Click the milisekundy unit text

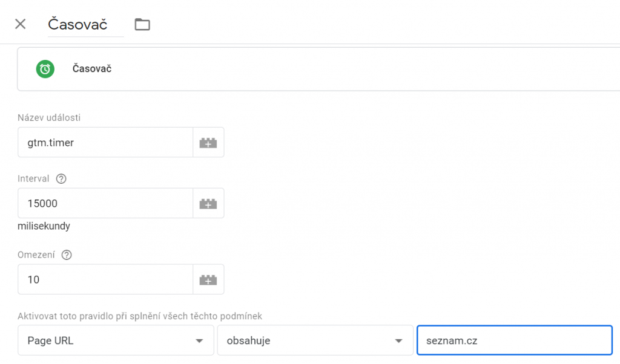click(x=44, y=226)
